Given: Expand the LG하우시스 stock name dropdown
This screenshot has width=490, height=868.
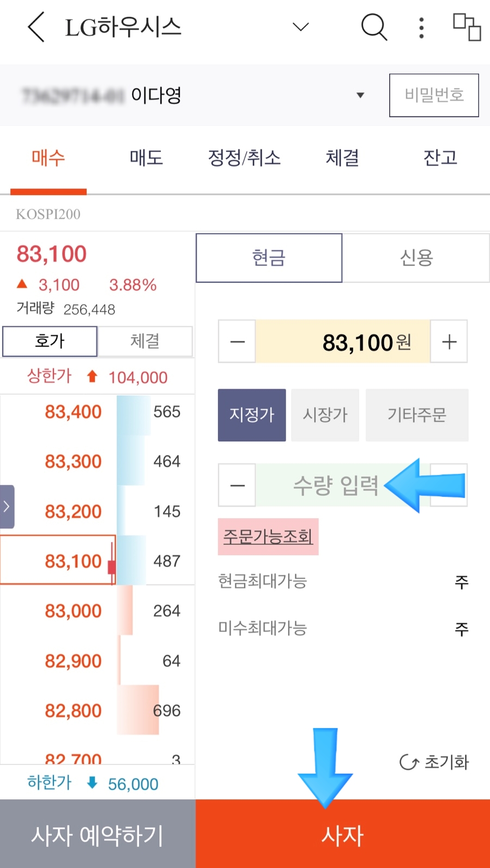Looking at the screenshot, I should click(301, 27).
